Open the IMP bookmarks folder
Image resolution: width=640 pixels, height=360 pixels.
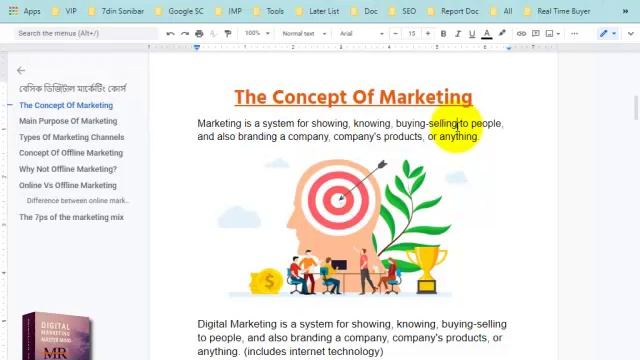click(x=229, y=11)
